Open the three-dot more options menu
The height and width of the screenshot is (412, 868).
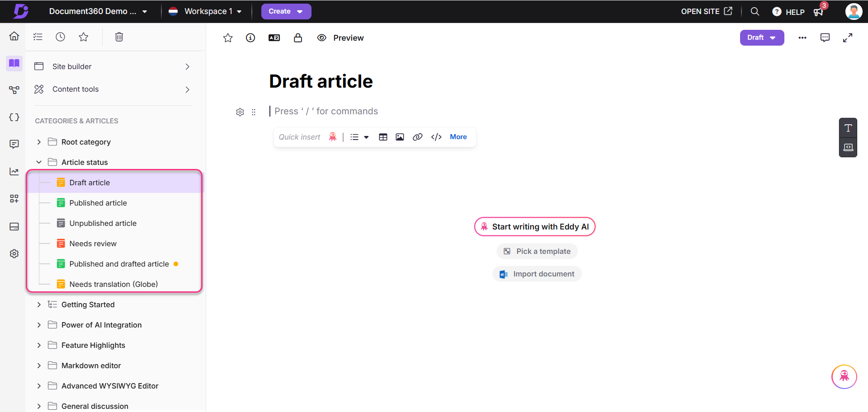(x=802, y=38)
